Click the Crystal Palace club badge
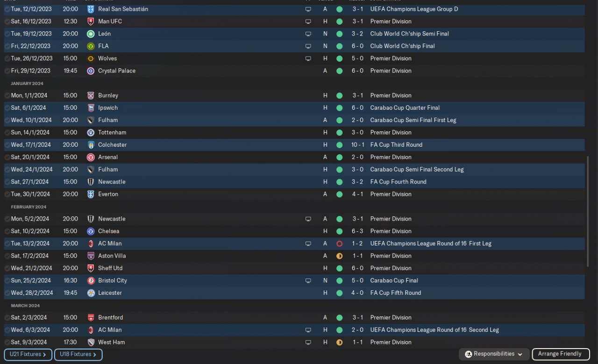598x364 pixels. 91,71
